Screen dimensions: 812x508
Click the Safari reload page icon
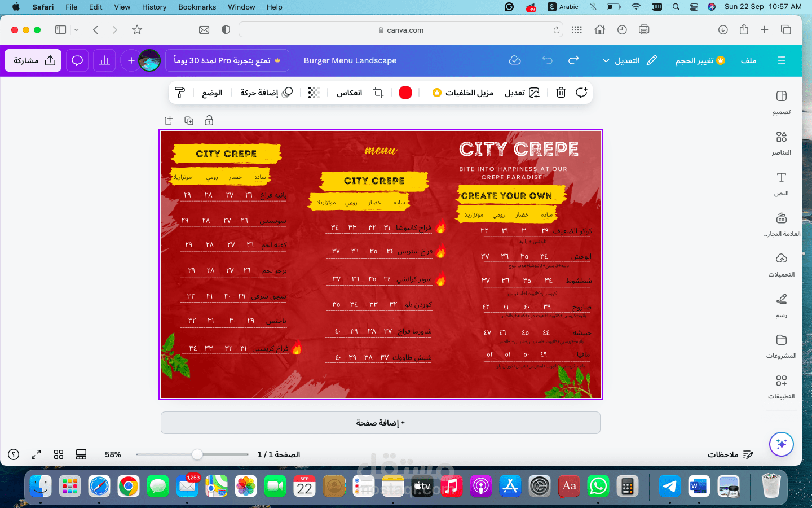557,30
